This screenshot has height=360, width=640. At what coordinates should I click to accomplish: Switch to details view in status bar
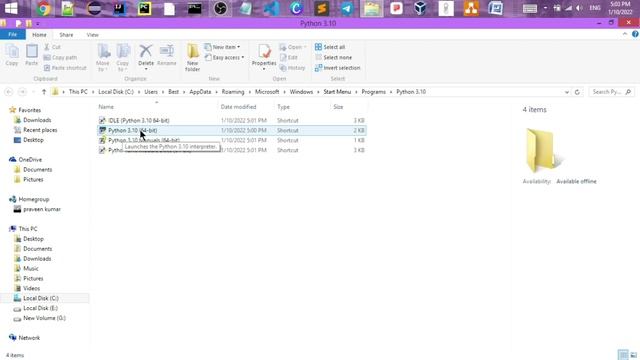pyautogui.click(x=623, y=355)
